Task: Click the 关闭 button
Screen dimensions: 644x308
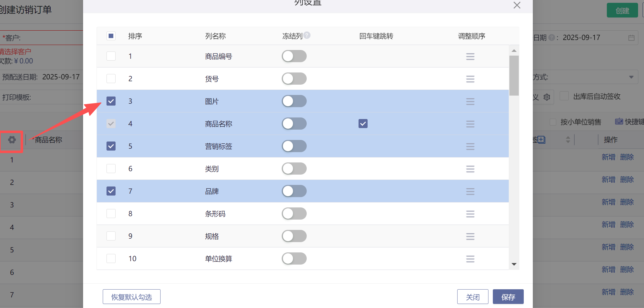Action: click(x=473, y=297)
